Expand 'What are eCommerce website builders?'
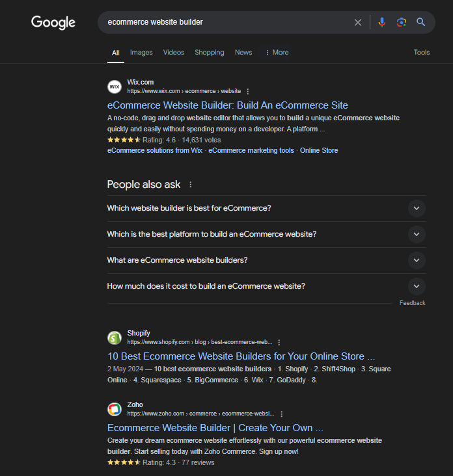The height and width of the screenshot is (476, 453). (266, 260)
